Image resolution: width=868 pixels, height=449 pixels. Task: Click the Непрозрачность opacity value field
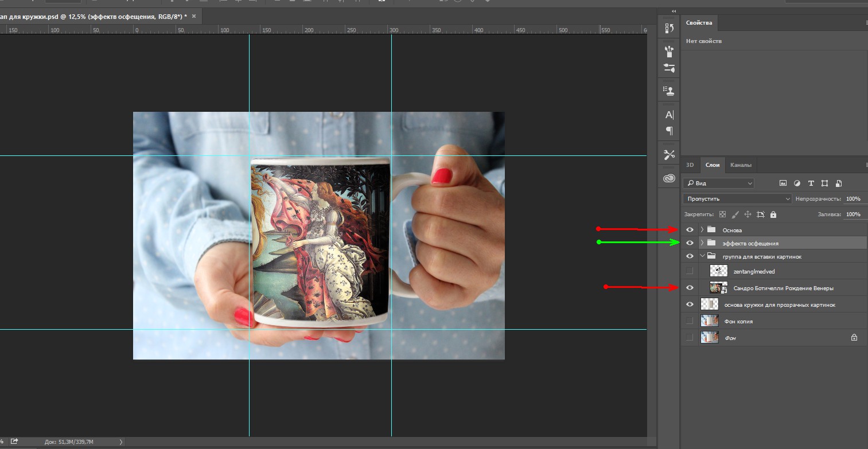point(854,198)
